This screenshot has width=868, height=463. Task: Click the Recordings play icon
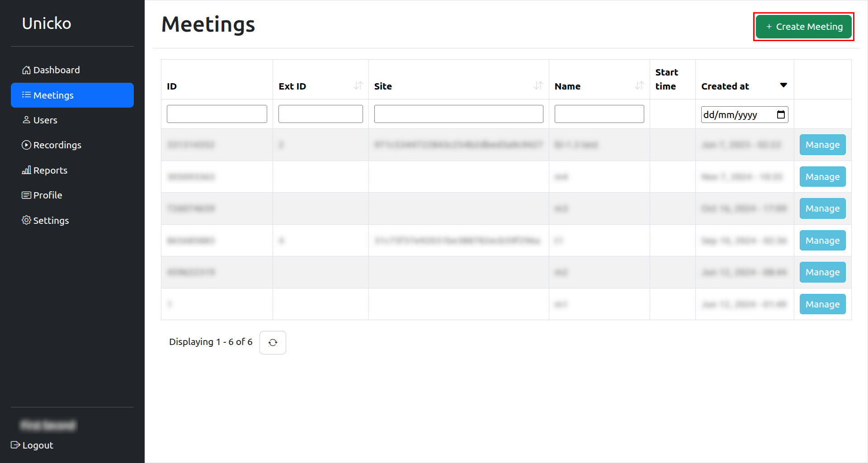(27, 145)
